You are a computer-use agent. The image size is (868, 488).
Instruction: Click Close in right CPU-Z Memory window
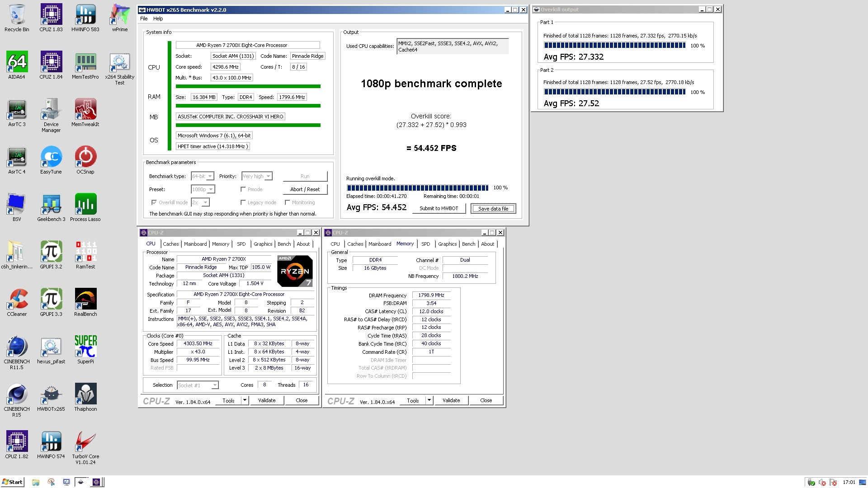(486, 400)
